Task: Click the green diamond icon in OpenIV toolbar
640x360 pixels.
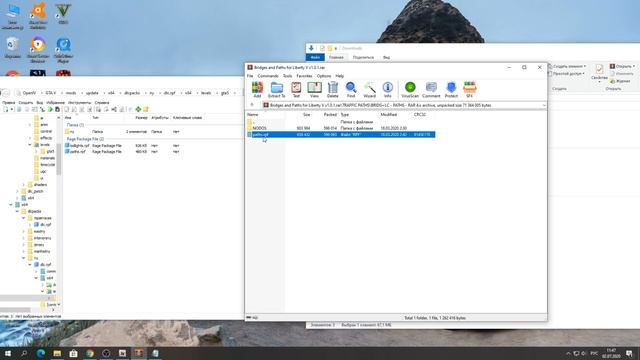Action: 138,109
